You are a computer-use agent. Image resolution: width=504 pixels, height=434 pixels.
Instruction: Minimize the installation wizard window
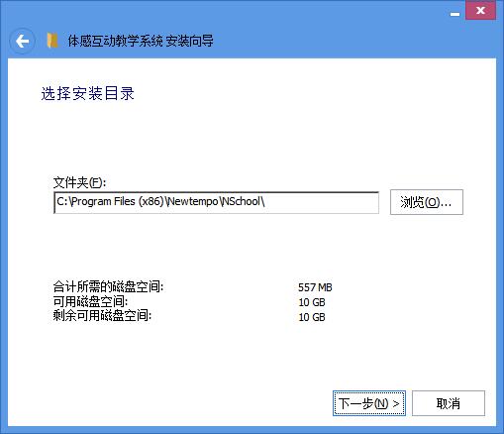455,13
